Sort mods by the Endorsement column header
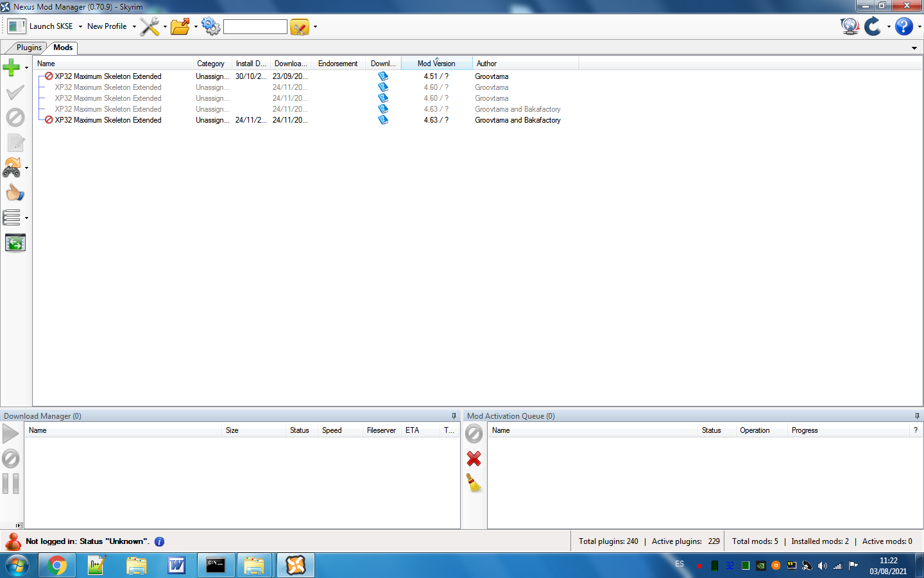The width and height of the screenshot is (924, 578). (x=339, y=64)
